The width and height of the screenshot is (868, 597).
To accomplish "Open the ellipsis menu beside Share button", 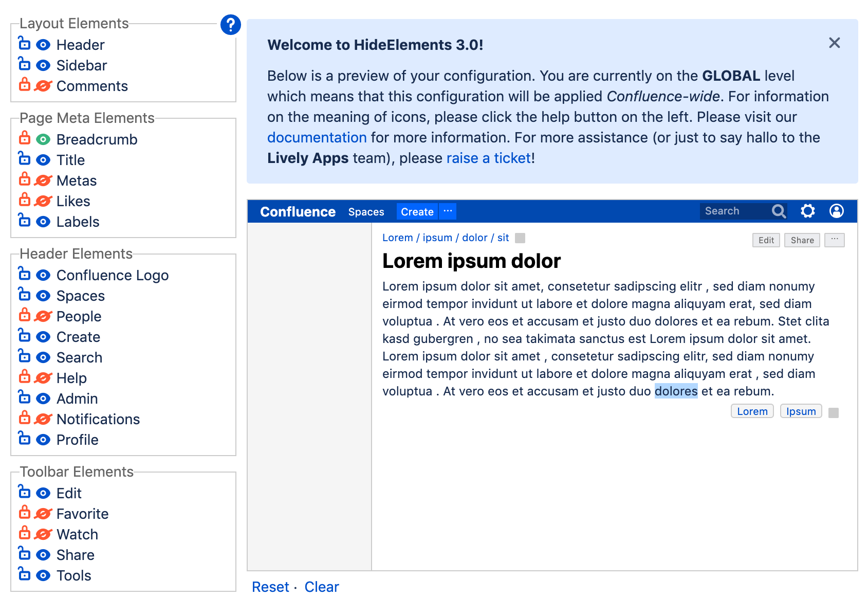I will click(835, 240).
